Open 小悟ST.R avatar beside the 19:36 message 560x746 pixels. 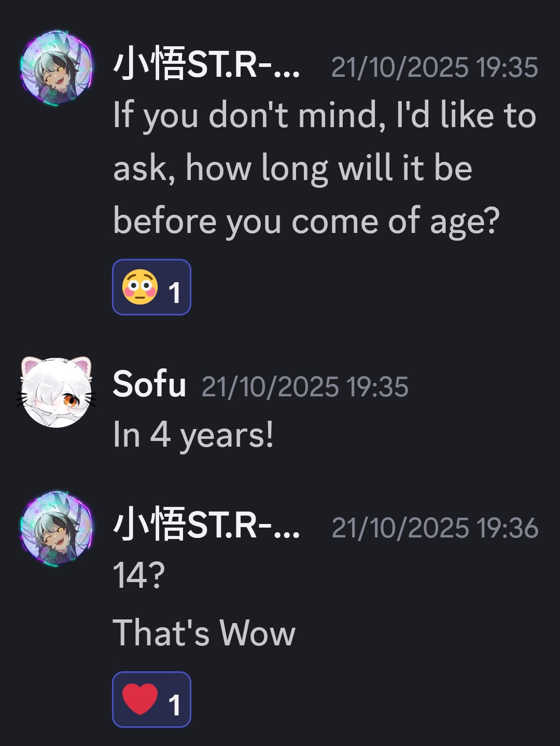[57, 528]
